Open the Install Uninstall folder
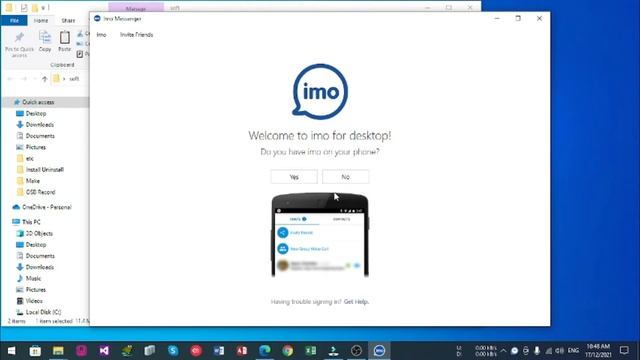Screen dimensions: 640x360 tap(44, 169)
